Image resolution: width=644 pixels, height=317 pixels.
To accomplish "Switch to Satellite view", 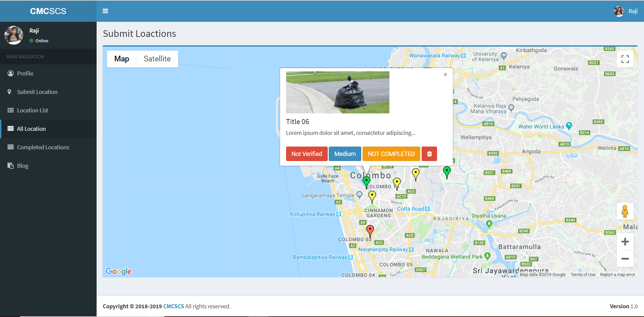I will point(157,59).
